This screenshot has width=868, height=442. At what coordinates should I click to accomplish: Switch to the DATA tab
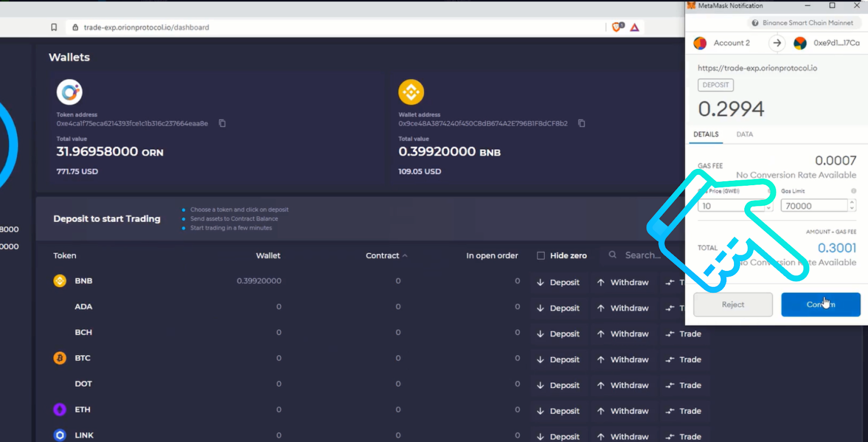(x=744, y=134)
